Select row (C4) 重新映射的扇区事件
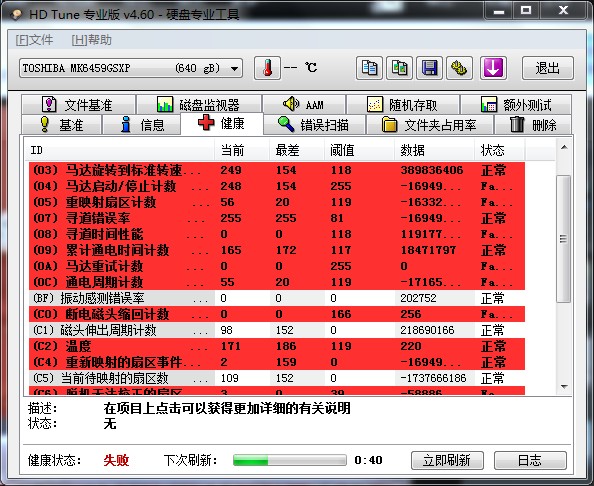594x486 pixels. click(x=277, y=362)
